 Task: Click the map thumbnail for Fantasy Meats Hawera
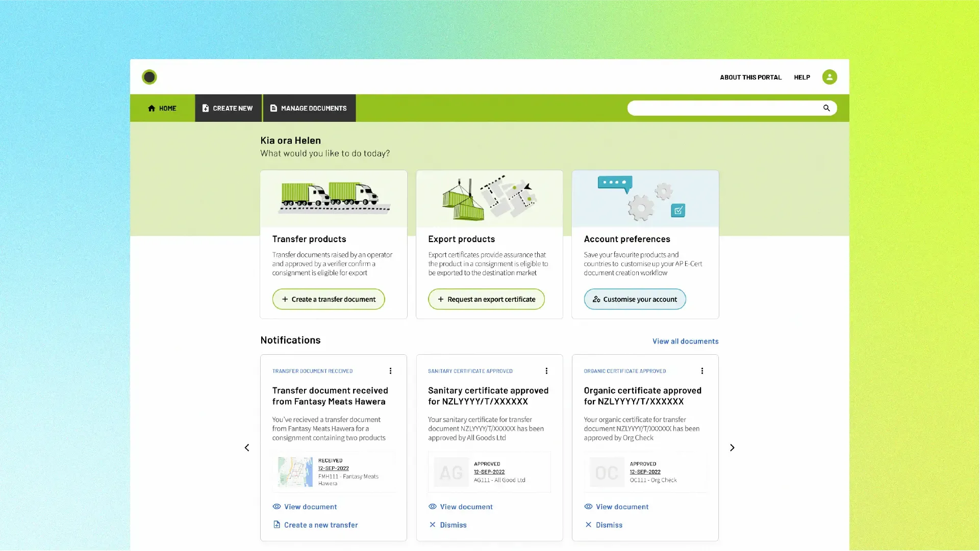click(295, 472)
